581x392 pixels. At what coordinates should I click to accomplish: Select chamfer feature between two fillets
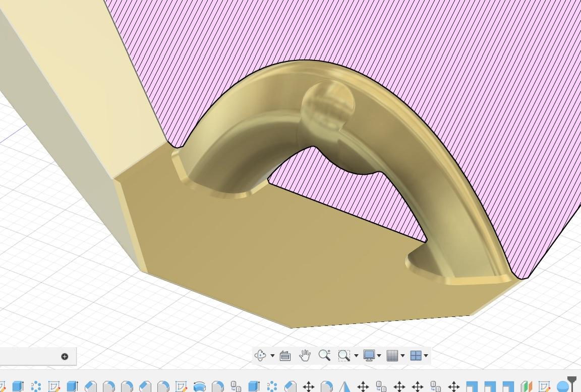pyautogui.click(x=145, y=386)
